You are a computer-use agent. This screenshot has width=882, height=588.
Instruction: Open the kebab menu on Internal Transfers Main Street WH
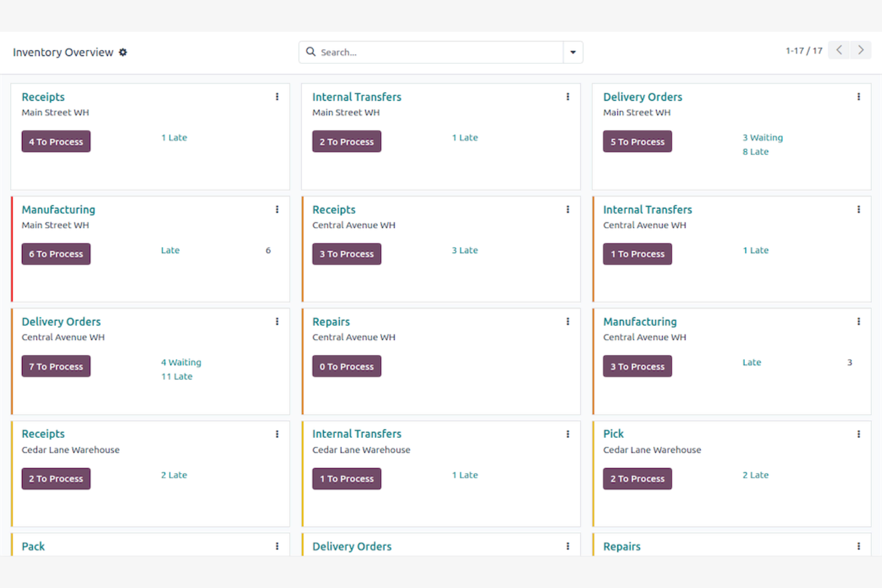(x=568, y=97)
